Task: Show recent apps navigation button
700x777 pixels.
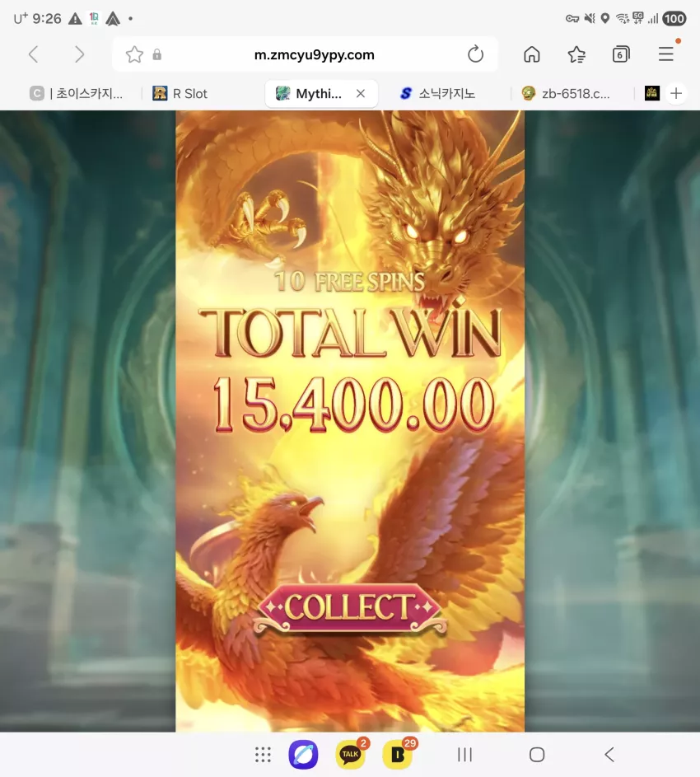Action: click(464, 755)
